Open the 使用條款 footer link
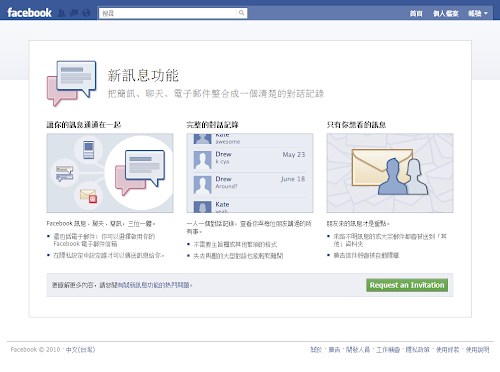This screenshot has width=500, height=372. tap(447, 350)
